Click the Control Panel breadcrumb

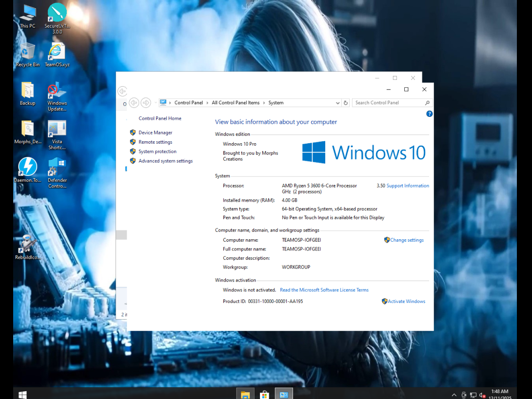189,103
